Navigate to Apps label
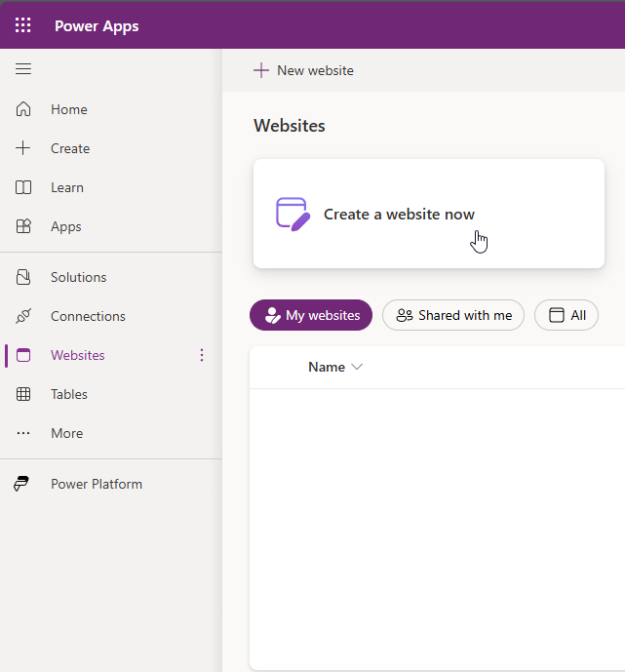 click(66, 226)
